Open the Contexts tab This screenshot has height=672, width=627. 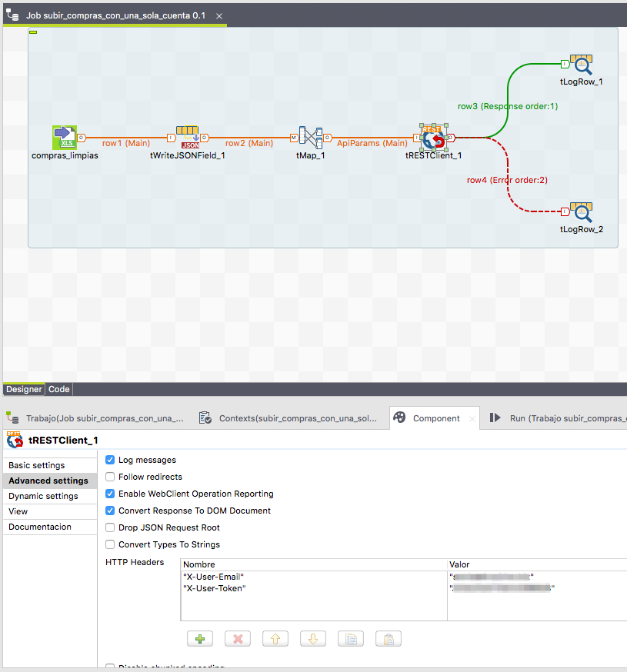(x=298, y=418)
